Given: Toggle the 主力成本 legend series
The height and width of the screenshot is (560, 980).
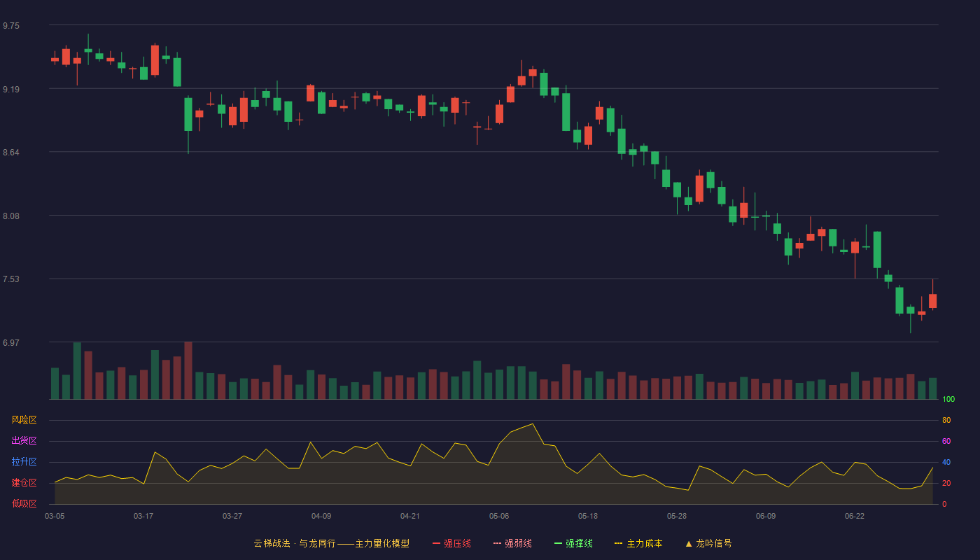Looking at the screenshot, I should 638,543.
